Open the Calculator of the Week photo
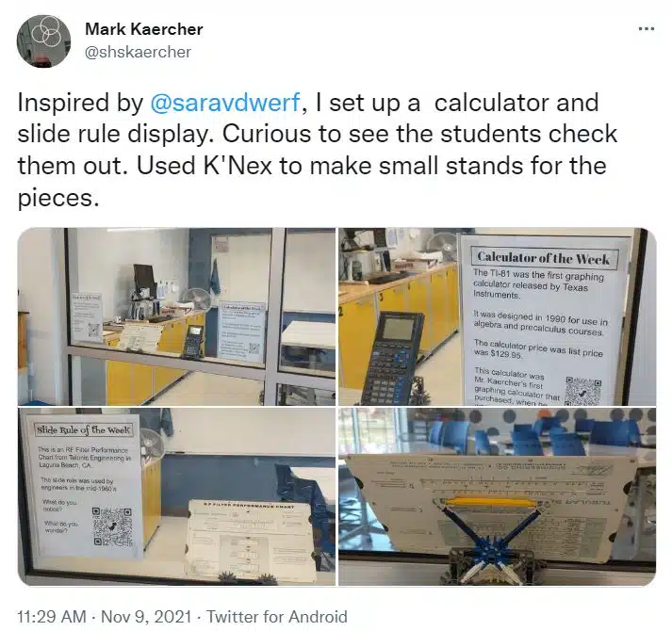This screenshot has width=672, height=631. coord(497,316)
